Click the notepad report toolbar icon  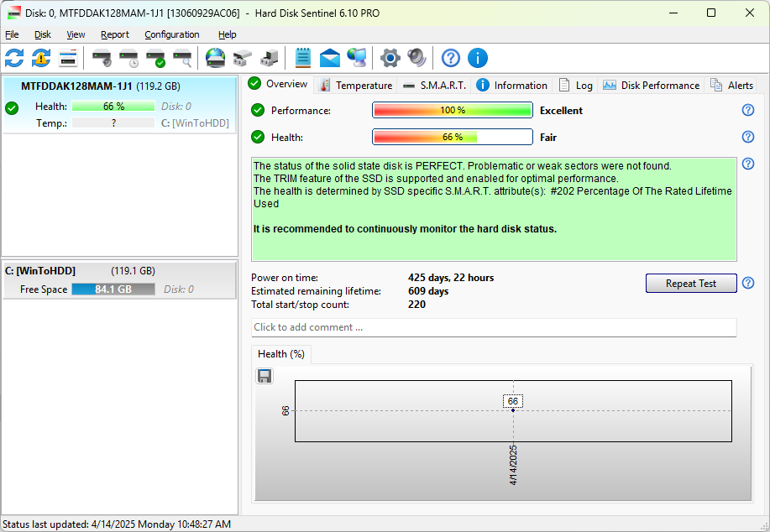[x=303, y=58]
